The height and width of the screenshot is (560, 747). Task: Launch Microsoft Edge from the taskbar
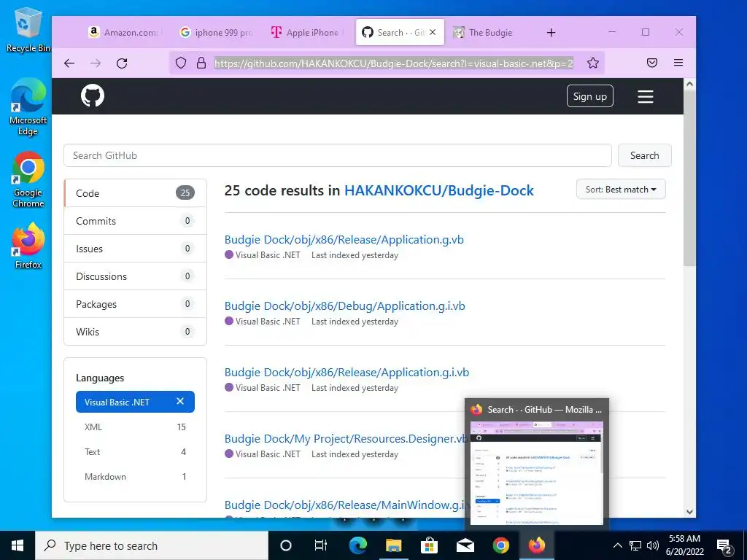[357, 545]
